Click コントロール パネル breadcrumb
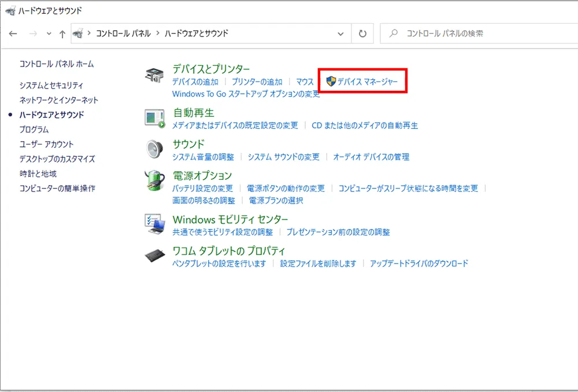Screen dimensions: 578x392 point(123,33)
